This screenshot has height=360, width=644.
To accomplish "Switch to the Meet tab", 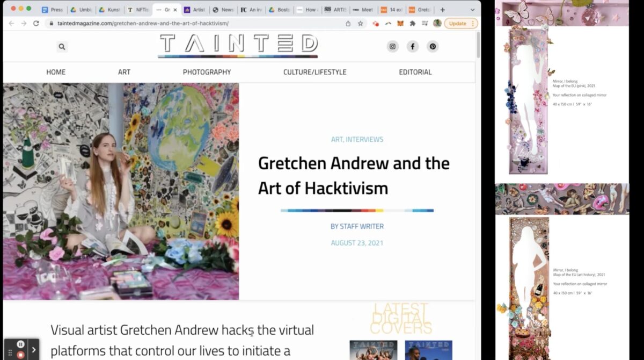I will point(363,10).
